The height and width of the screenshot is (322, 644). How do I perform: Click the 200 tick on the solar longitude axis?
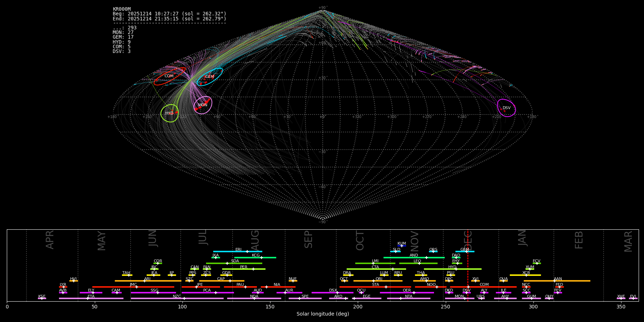358,307
